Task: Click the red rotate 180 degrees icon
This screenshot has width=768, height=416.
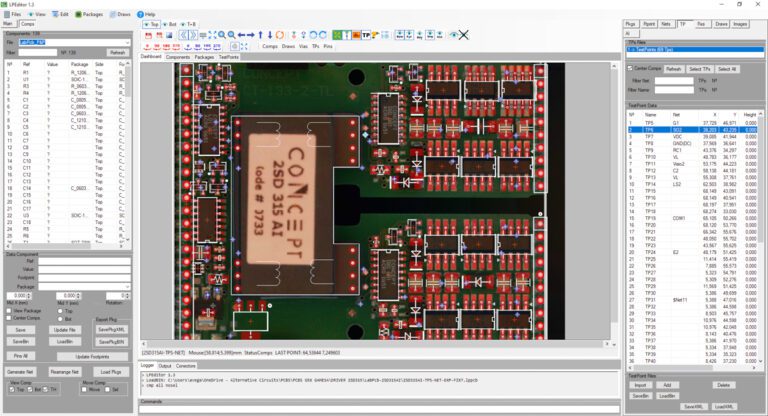Action: point(167,47)
